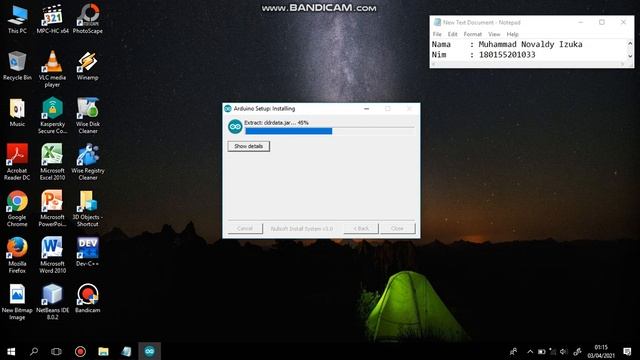Viewport: 640px width, 360px height.
Task: Open Notepad File menu
Action: point(437,34)
